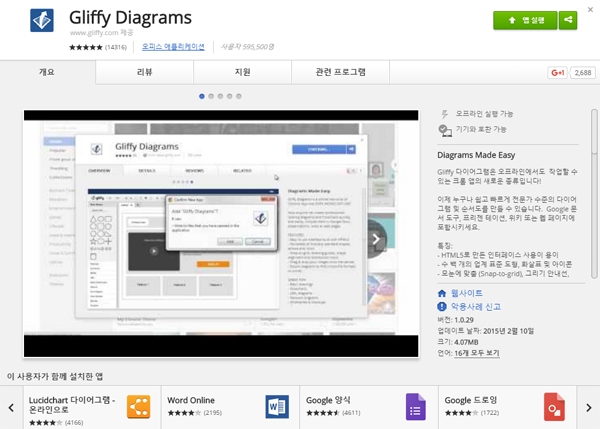This screenshot has width=600, height=429.
Task: Click the 'Diagrams Made Easy' heading
Action: [476, 155]
